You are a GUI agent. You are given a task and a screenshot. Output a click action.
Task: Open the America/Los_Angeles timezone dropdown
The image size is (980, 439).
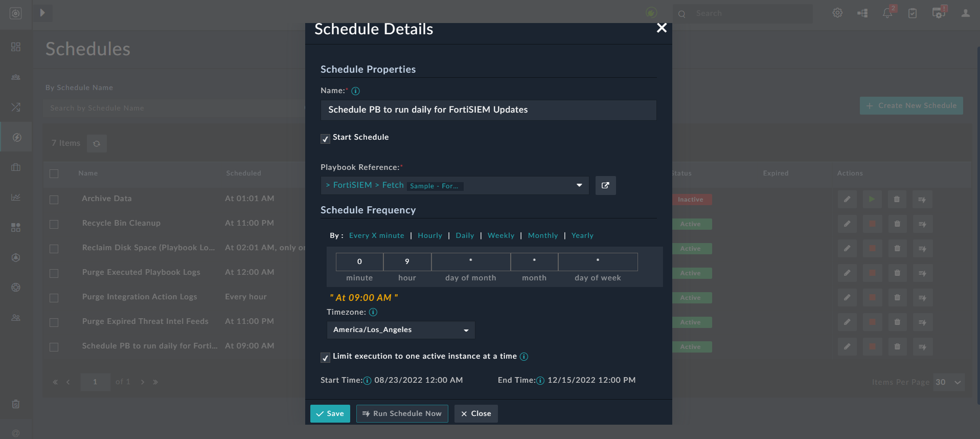(x=401, y=330)
